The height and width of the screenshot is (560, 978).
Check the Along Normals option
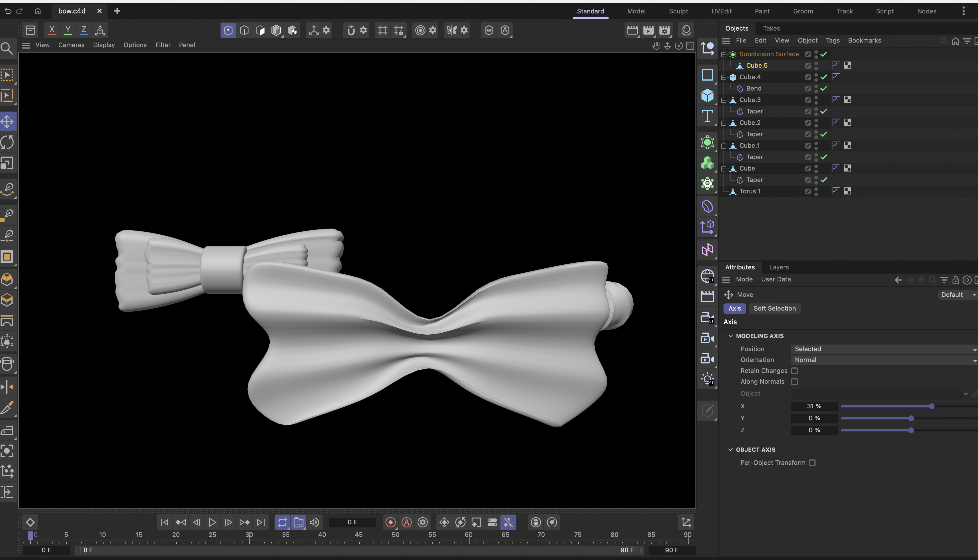(x=794, y=381)
